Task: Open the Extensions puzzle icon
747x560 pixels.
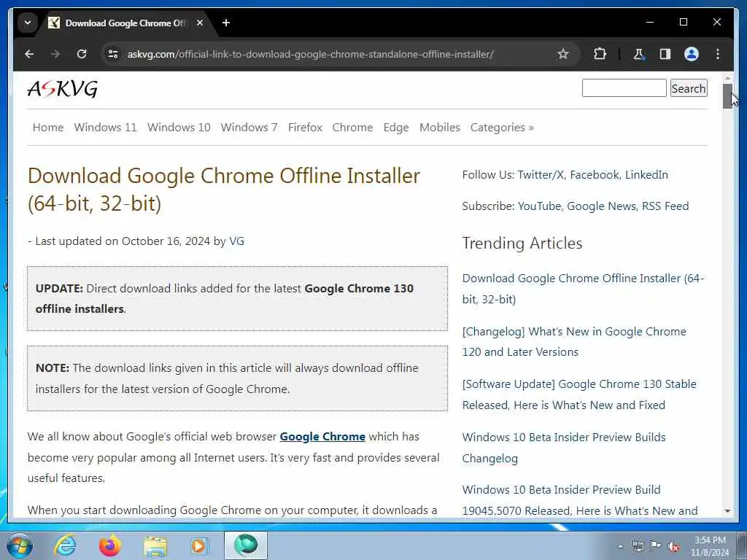Action: tap(600, 54)
